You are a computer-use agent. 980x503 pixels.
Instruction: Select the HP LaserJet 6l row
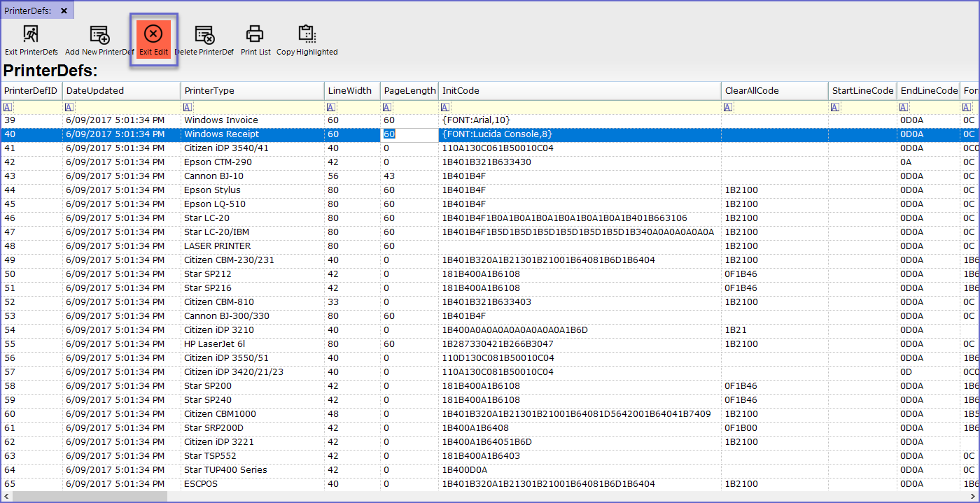(x=214, y=344)
